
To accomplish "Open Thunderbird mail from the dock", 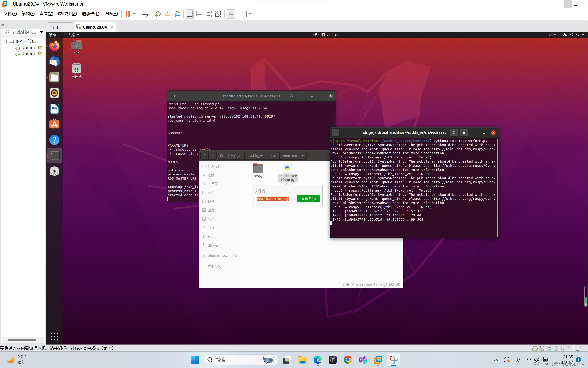I will click(54, 62).
